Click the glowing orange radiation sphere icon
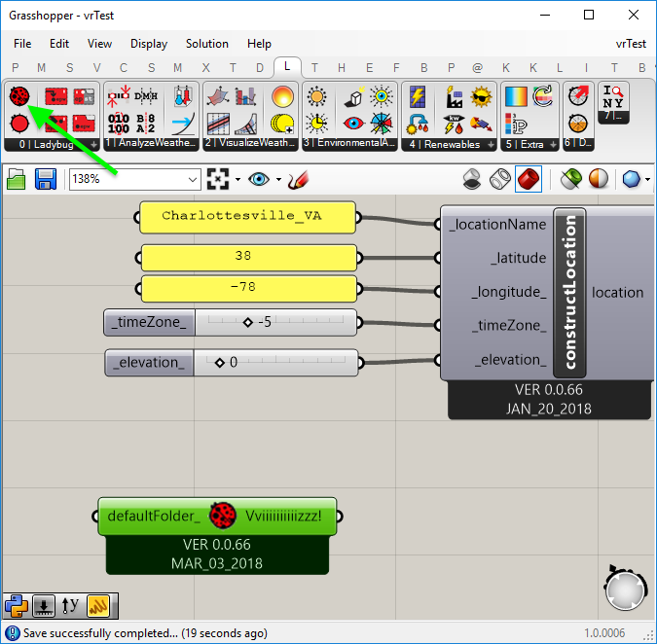The height and width of the screenshot is (644, 657). click(x=282, y=96)
